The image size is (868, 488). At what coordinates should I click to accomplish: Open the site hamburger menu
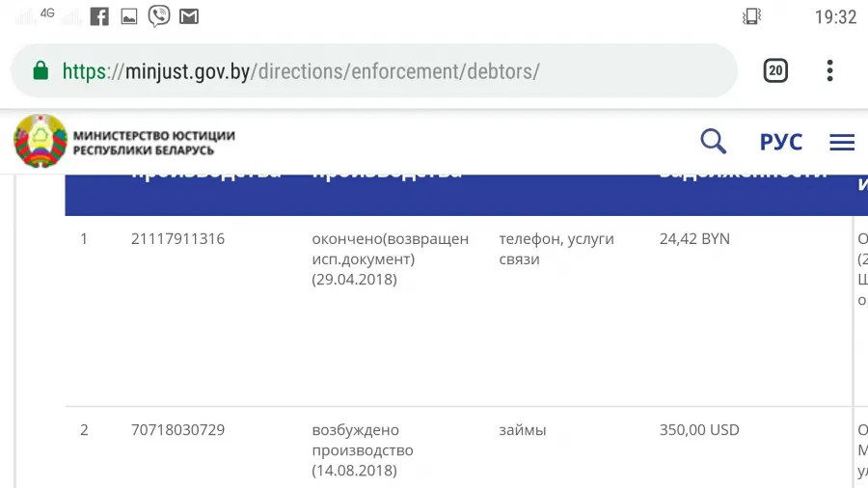842,142
